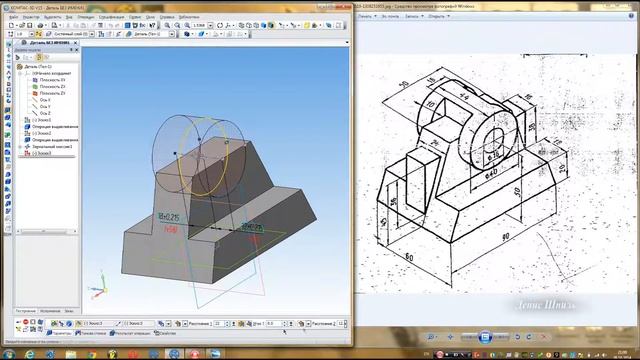Click the Расстояние 1 value field
Screen dimensions: 640x360
click(219, 324)
